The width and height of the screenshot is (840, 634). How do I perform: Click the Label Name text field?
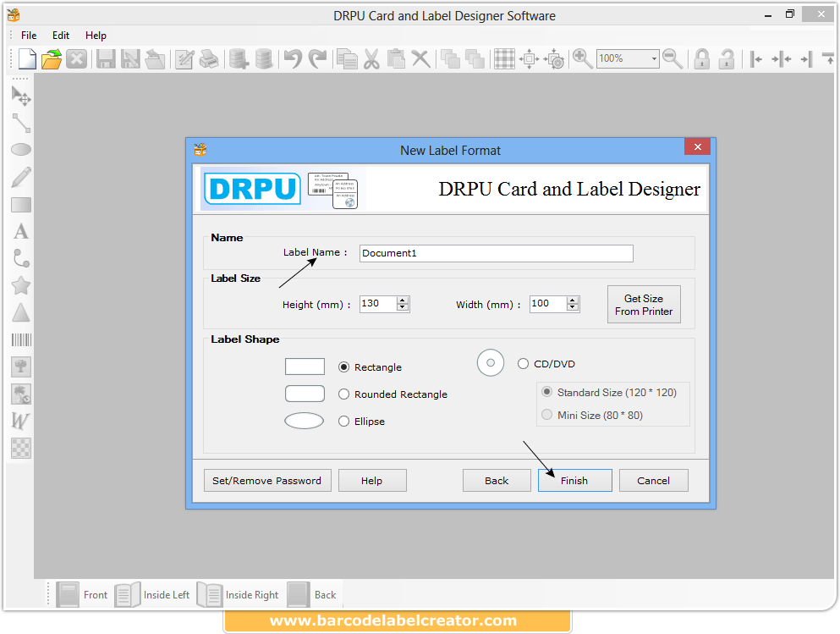(496, 253)
